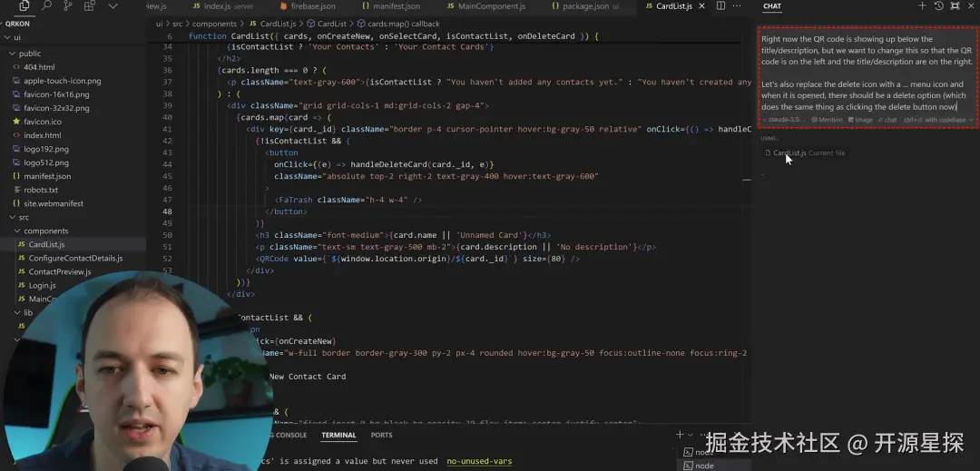Open the claude-3.5 model dropdown
Image resolution: width=980 pixels, height=471 pixels.
click(x=783, y=120)
